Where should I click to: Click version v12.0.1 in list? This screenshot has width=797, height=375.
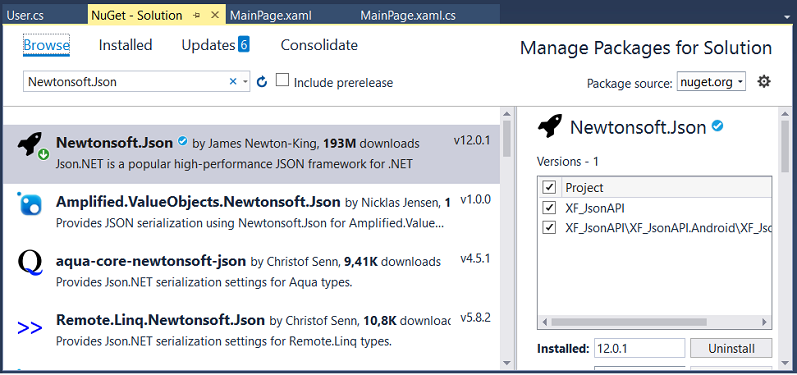472,140
